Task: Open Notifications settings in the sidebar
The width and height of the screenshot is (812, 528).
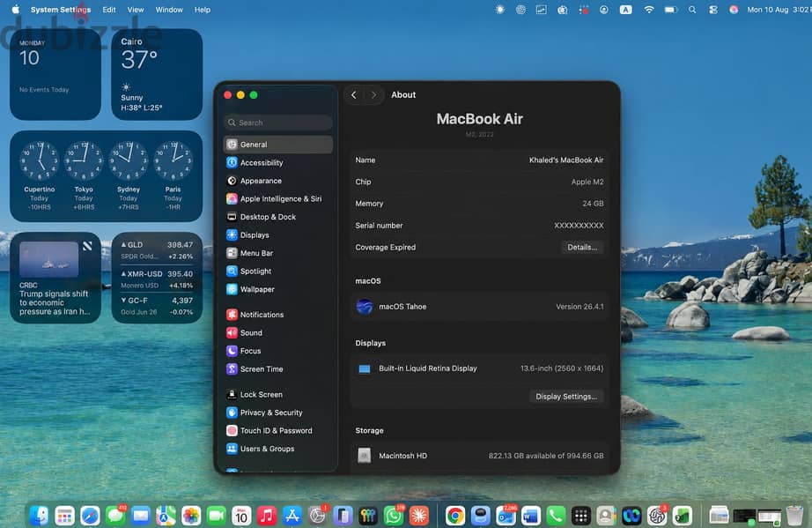Action: click(278, 315)
